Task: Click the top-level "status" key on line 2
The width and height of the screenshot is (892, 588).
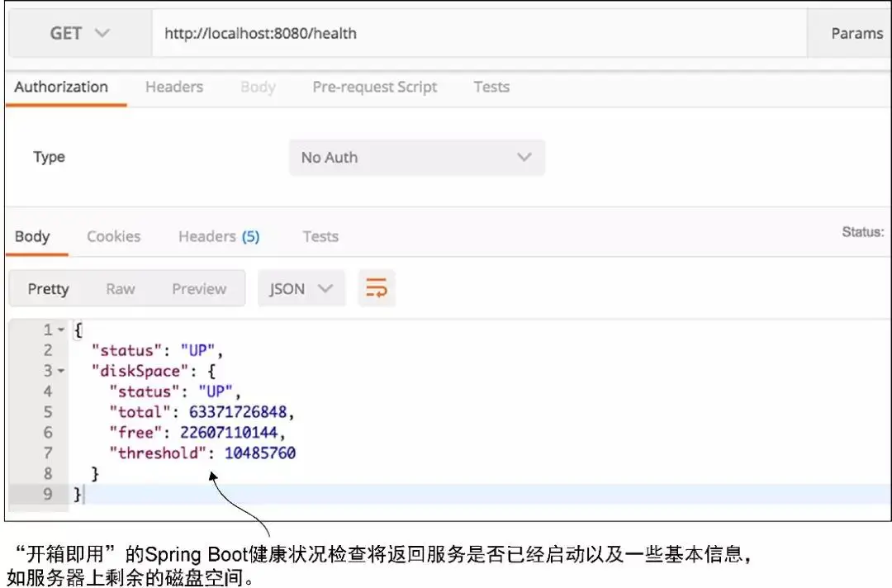Action: tap(127, 350)
